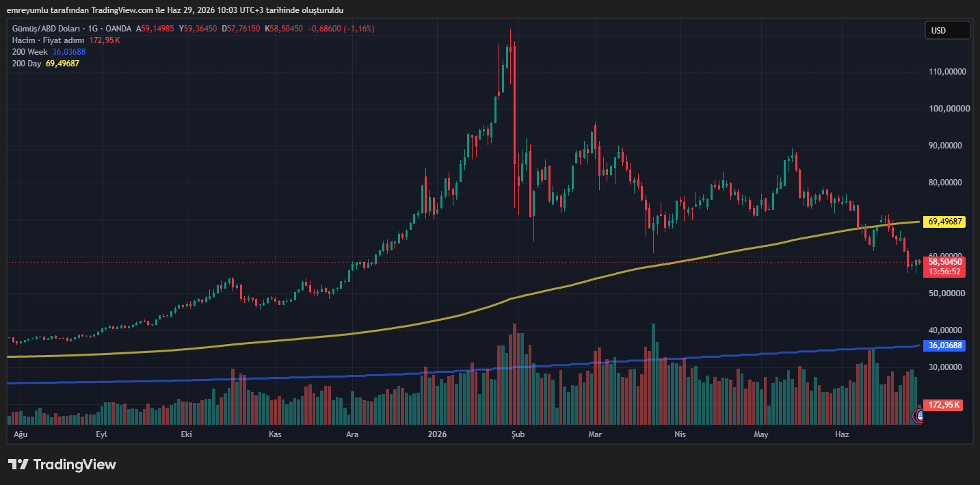This screenshot has width=980, height=485.
Task: Click the Haz month marker on time axis
Action: pos(843,434)
